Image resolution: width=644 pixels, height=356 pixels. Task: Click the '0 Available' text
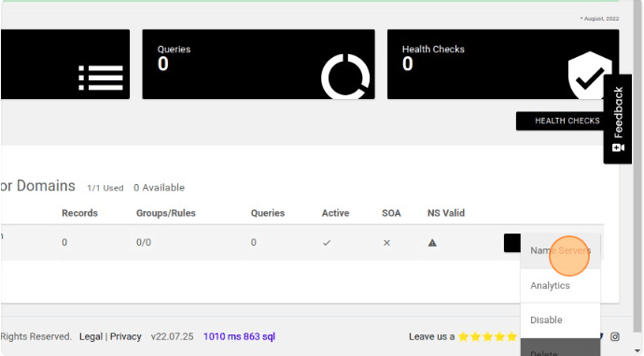(x=159, y=188)
